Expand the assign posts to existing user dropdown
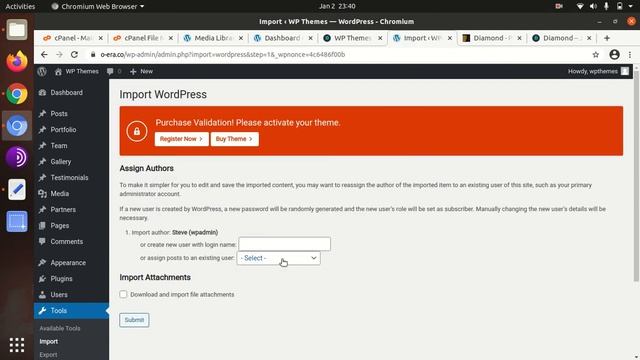The height and width of the screenshot is (360, 640). (278, 258)
